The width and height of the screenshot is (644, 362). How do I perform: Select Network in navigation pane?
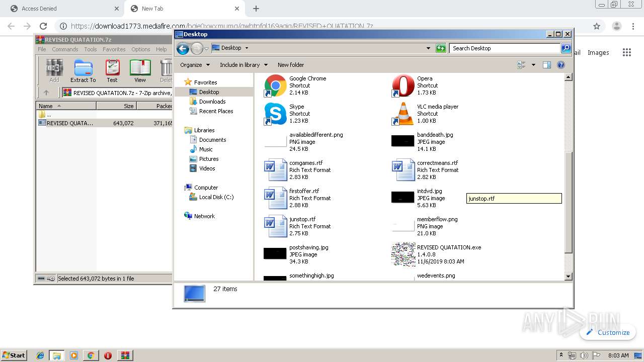(x=204, y=216)
